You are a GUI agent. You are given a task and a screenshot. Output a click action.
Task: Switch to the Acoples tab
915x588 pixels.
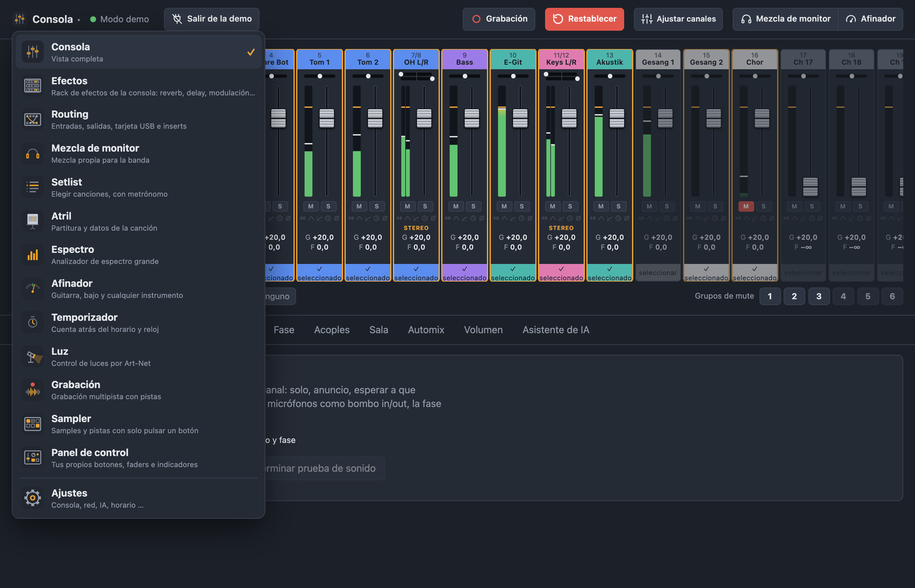coord(332,330)
